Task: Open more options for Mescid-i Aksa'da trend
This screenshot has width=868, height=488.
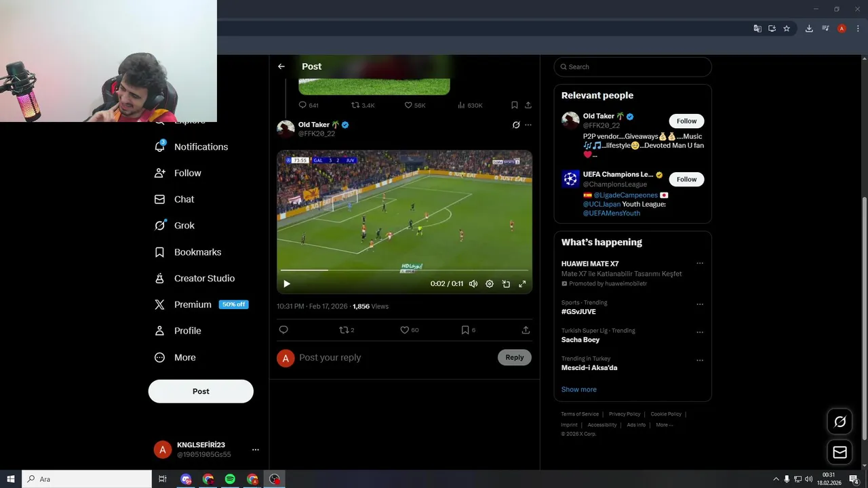Action: (700, 360)
